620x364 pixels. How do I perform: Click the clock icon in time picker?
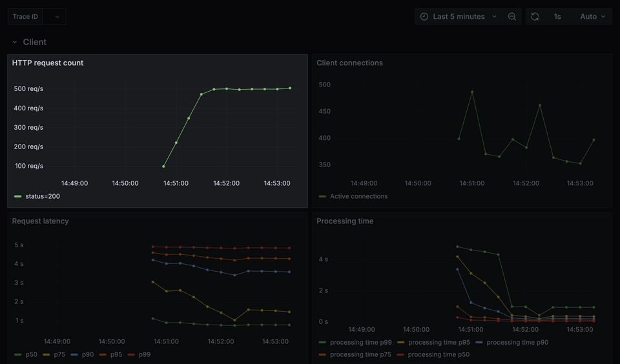click(x=424, y=17)
